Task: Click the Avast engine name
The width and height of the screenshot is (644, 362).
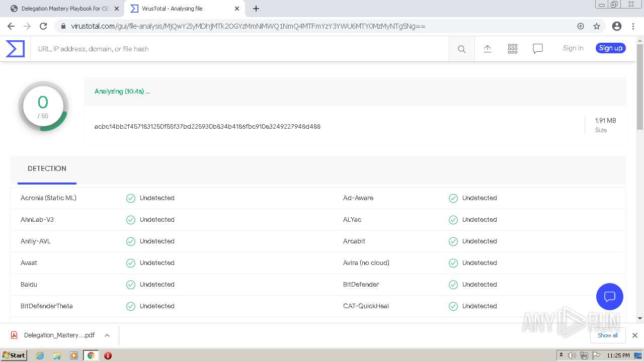Action: click(29, 263)
